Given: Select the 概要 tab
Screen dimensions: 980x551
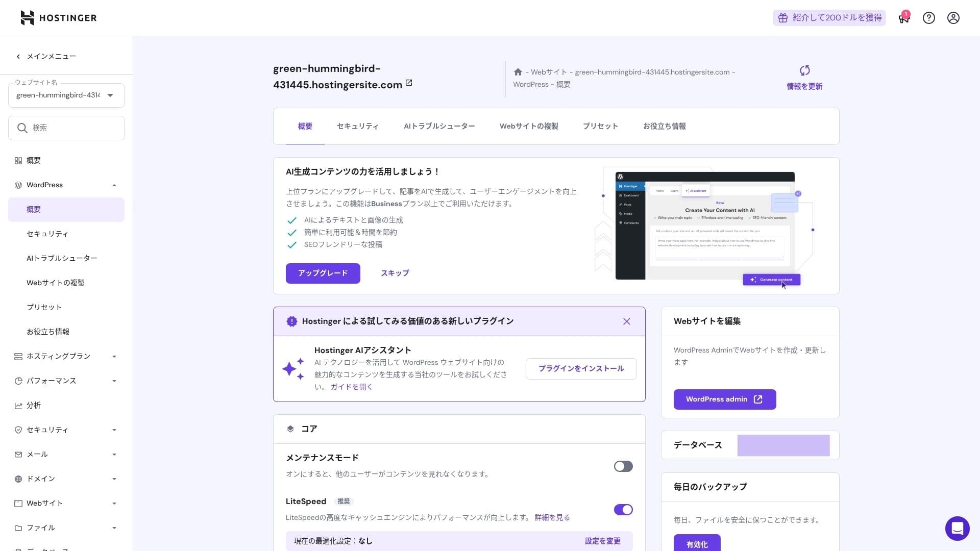Looking at the screenshot, I should 305,126.
